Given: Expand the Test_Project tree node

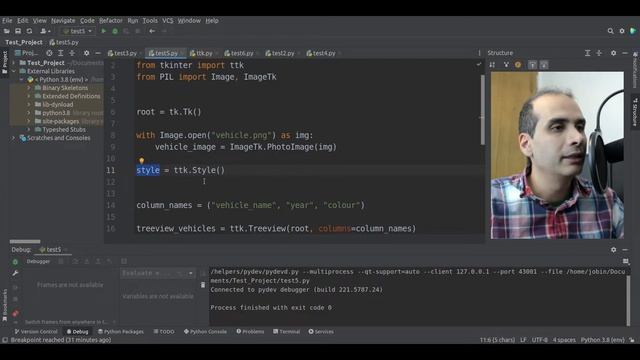Looking at the screenshot, I should point(13,63).
